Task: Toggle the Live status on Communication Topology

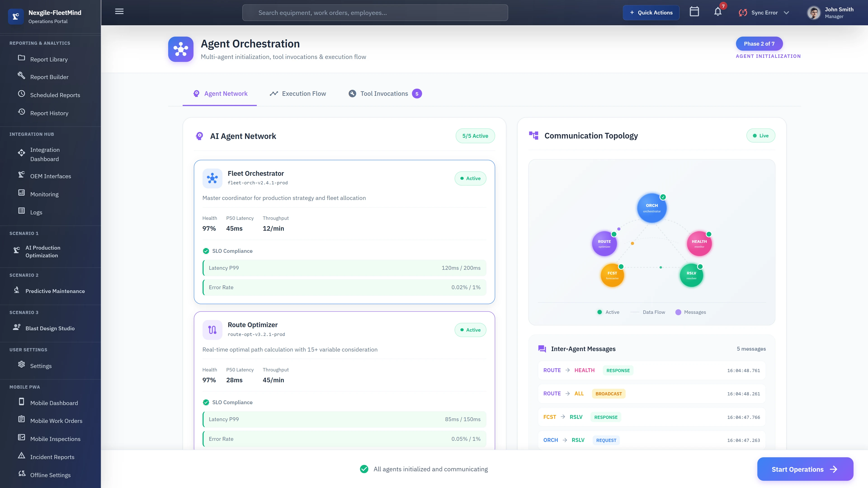Action: pos(760,135)
